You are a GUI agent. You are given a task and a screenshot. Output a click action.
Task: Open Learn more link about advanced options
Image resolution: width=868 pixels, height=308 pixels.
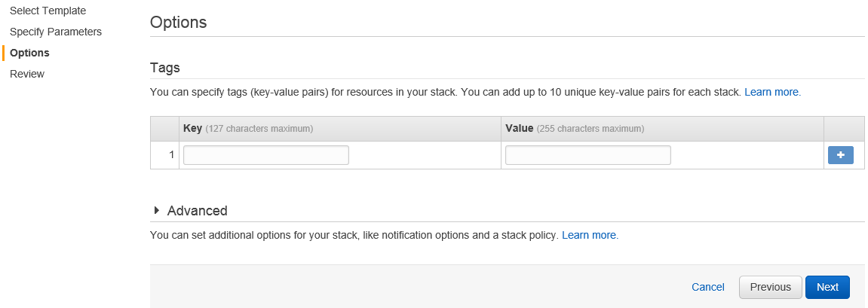click(590, 235)
